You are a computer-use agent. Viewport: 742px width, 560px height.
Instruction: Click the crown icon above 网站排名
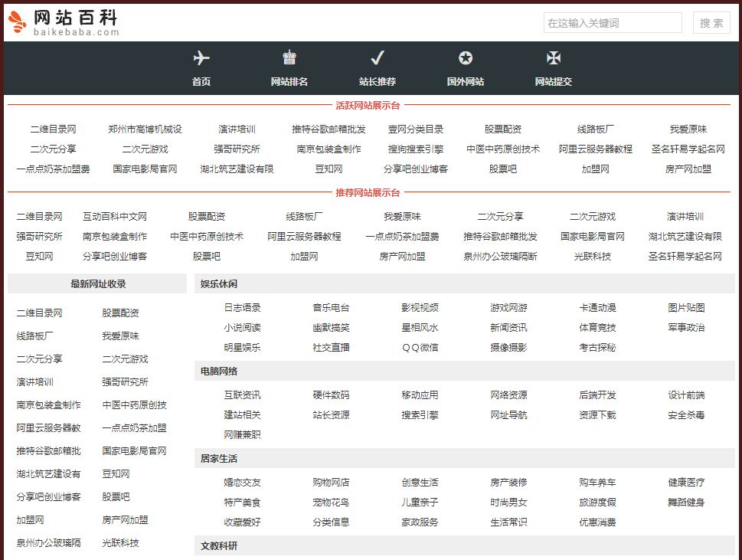point(289,57)
